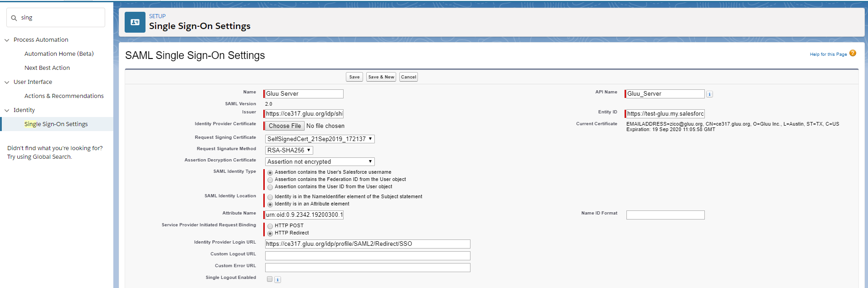The height and width of the screenshot is (288, 868).
Task: Click the Save button
Action: pyautogui.click(x=354, y=77)
